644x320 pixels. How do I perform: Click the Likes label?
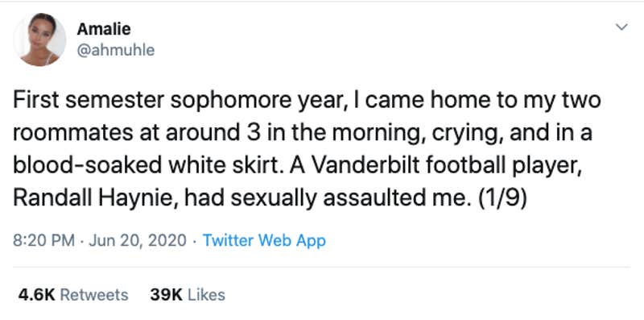point(206,295)
